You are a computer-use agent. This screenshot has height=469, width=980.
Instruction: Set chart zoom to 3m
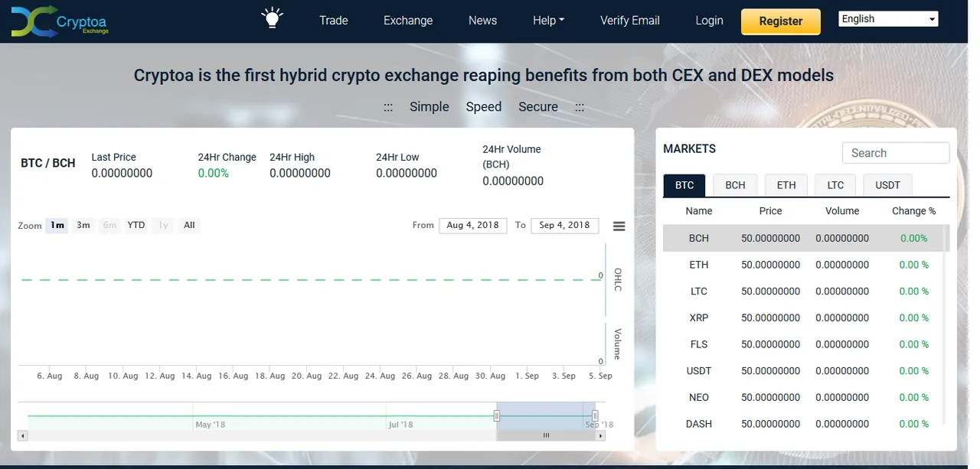click(x=83, y=225)
